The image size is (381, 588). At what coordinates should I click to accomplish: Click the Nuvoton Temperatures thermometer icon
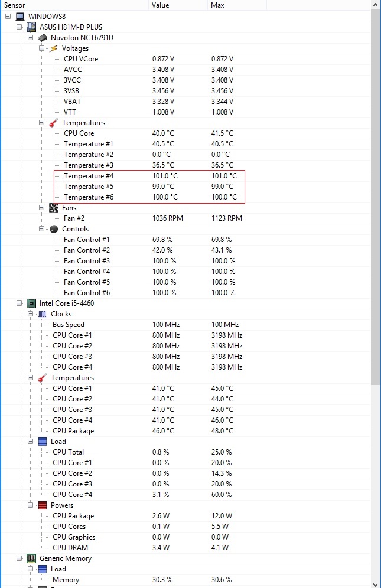pyautogui.click(x=54, y=123)
